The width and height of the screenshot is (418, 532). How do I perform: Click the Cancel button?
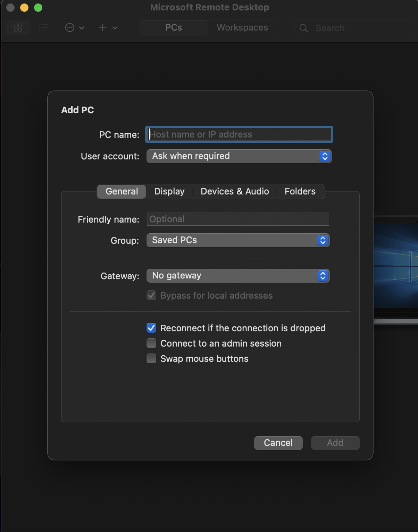[x=278, y=443]
